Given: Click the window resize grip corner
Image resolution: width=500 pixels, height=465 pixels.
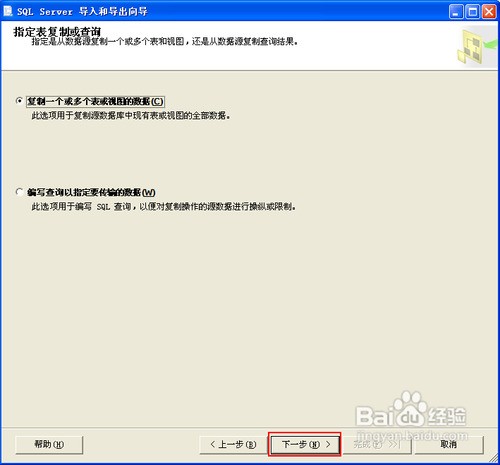Looking at the screenshot, I should (x=493, y=458).
